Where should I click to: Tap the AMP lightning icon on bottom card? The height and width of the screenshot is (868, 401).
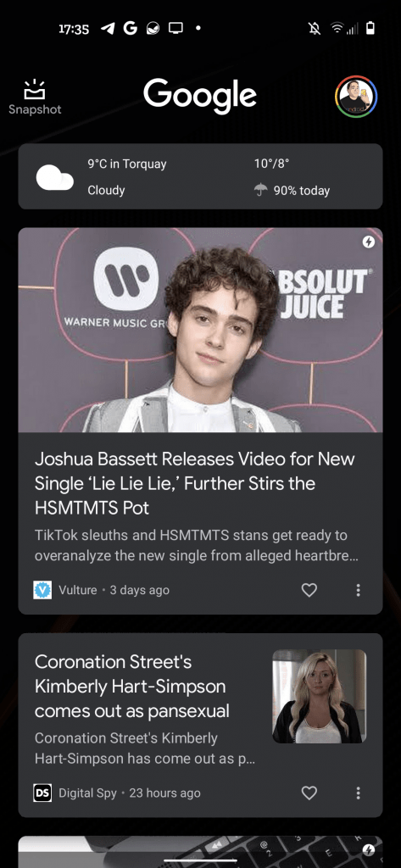pos(368,849)
